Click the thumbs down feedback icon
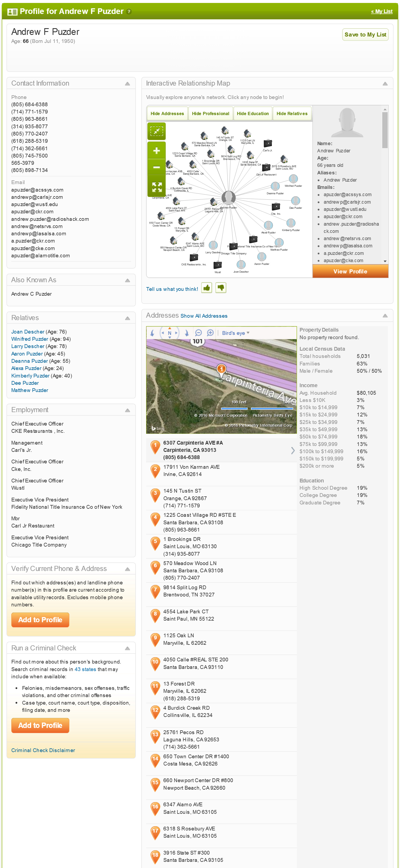The width and height of the screenshot is (400, 868). point(221,288)
